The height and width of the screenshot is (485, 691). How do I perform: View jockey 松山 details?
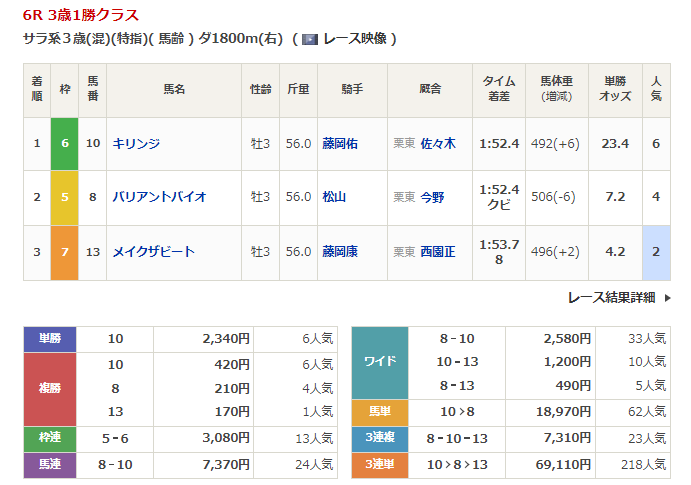pos(334,198)
